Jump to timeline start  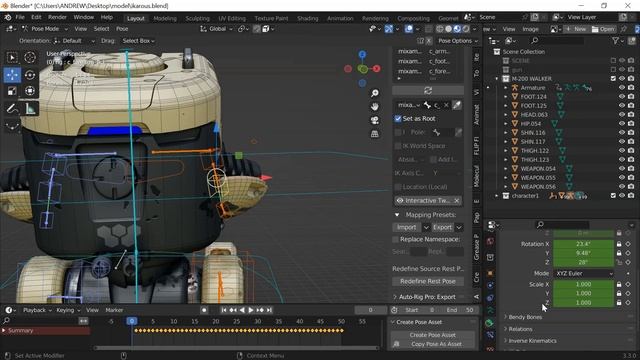(224, 310)
